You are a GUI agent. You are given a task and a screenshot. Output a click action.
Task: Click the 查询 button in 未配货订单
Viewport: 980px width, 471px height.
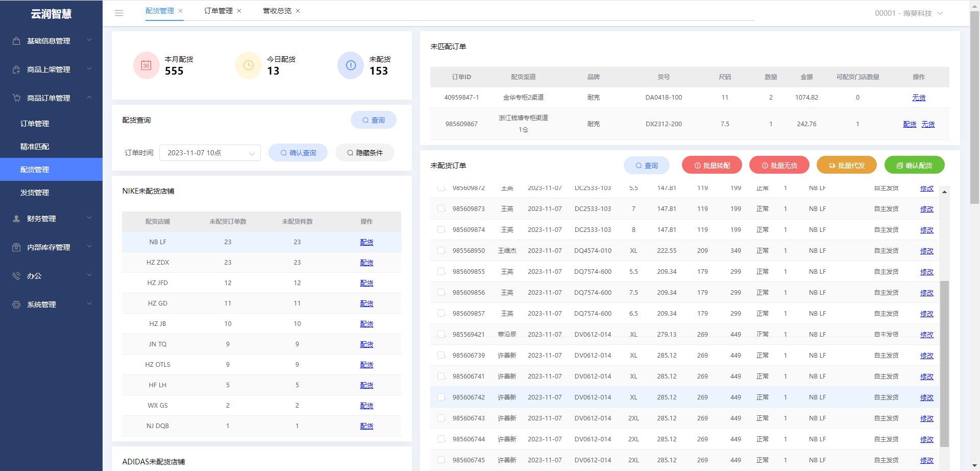(x=647, y=165)
